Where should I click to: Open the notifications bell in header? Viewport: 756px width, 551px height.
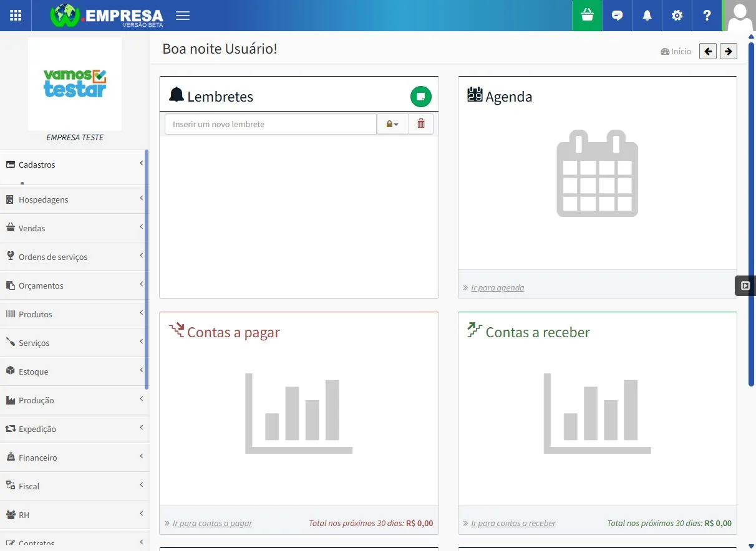(x=647, y=16)
